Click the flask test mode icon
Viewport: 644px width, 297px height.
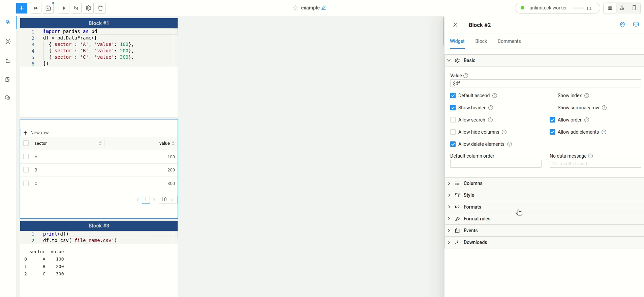[x=622, y=8]
